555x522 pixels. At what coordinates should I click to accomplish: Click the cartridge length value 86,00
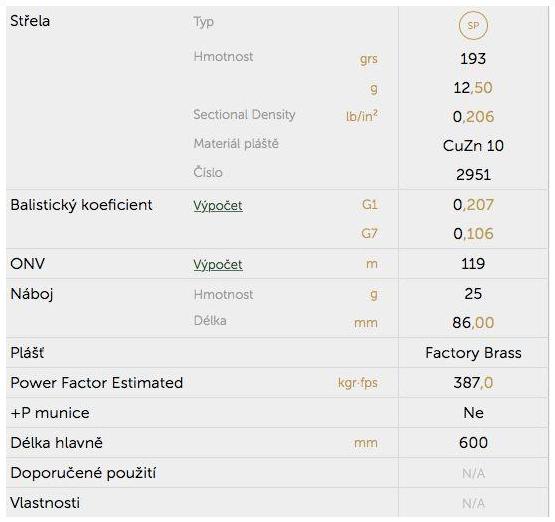473,323
